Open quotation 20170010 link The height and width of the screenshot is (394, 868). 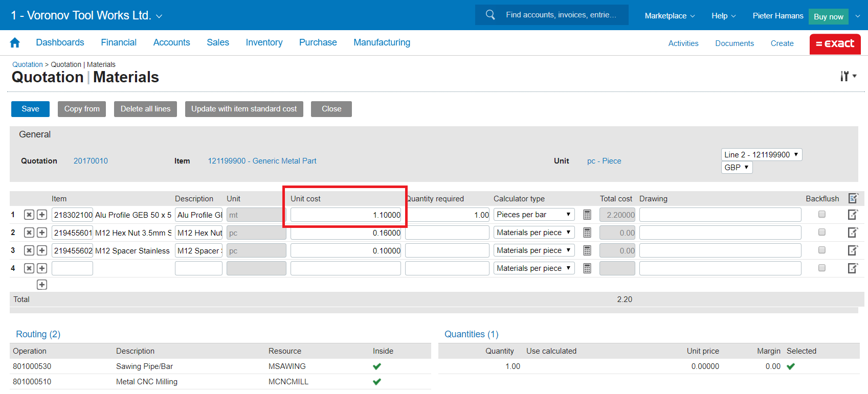point(91,161)
